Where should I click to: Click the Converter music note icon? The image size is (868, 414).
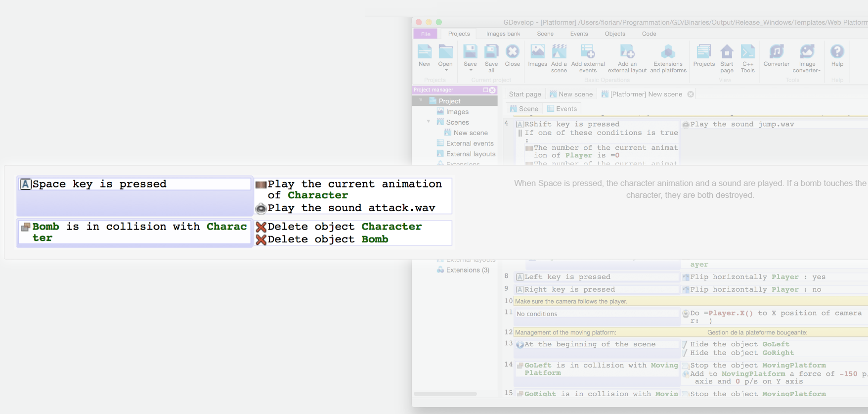(x=776, y=52)
